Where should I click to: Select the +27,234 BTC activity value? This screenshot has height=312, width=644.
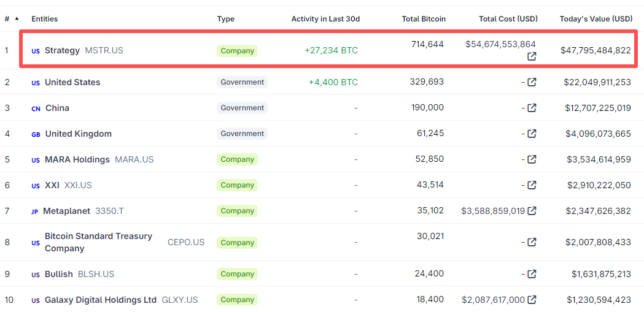coord(331,50)
